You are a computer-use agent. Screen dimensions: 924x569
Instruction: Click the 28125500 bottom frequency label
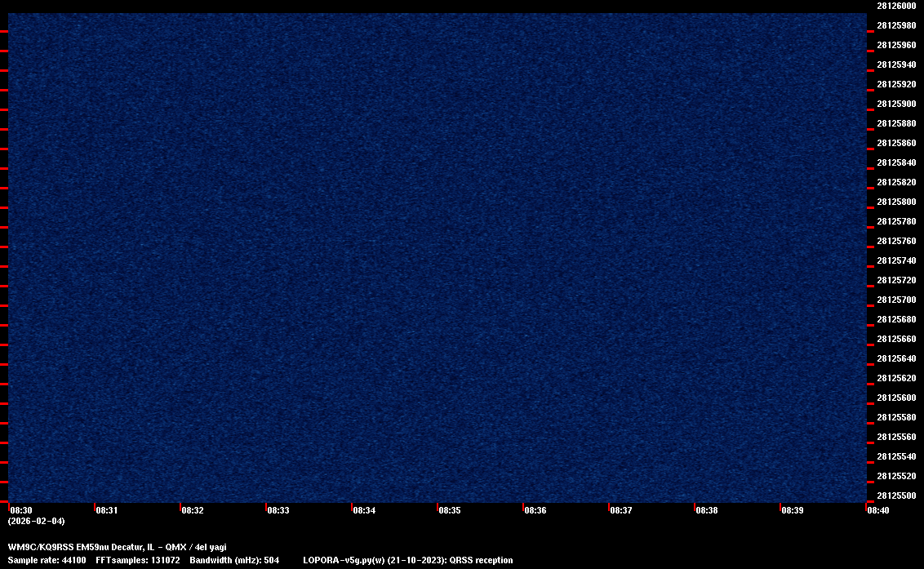click(x=895, y=496)
